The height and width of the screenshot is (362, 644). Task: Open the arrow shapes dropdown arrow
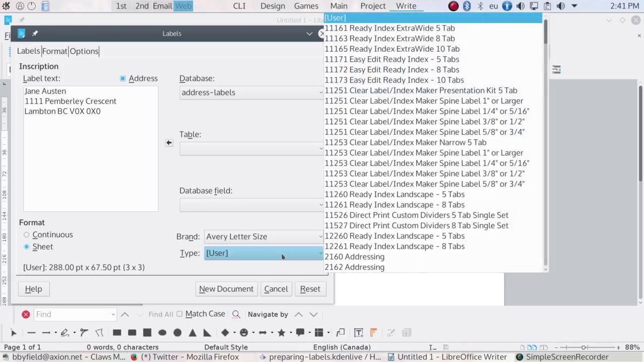272,333
